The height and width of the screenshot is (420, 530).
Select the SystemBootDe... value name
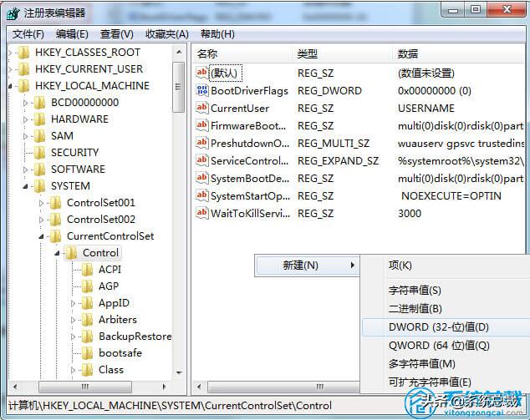pos(250,178)
